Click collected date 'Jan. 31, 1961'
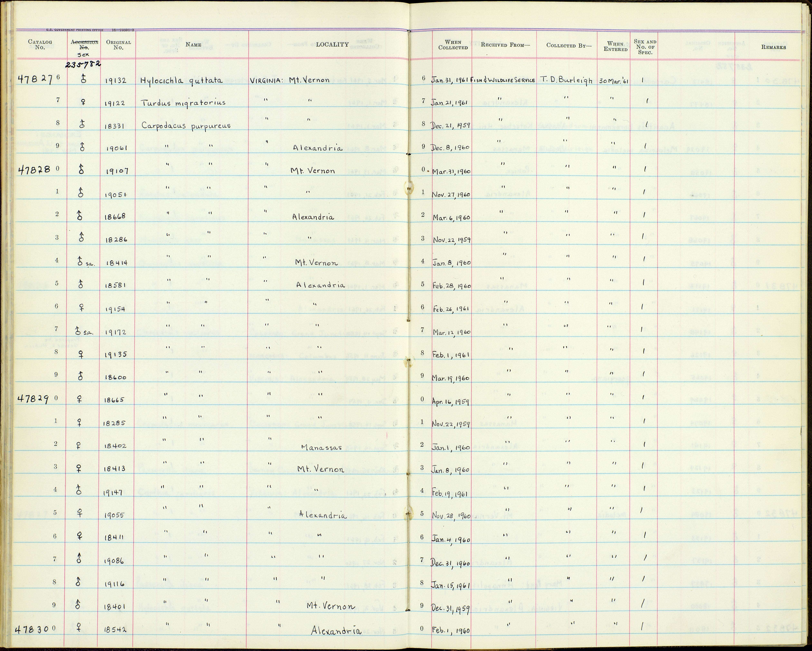The image size is (812, 651). [450, 80]
